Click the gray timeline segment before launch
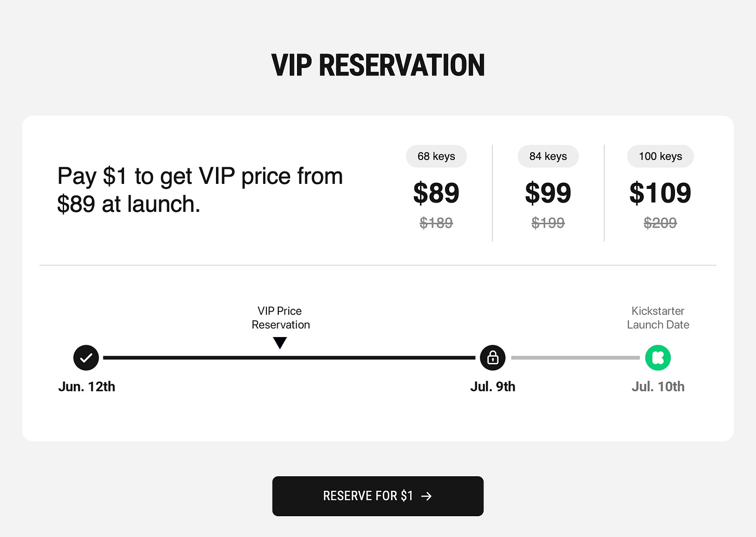The height and width of the screenshot is (537, 756). click(x=575, y=358)
